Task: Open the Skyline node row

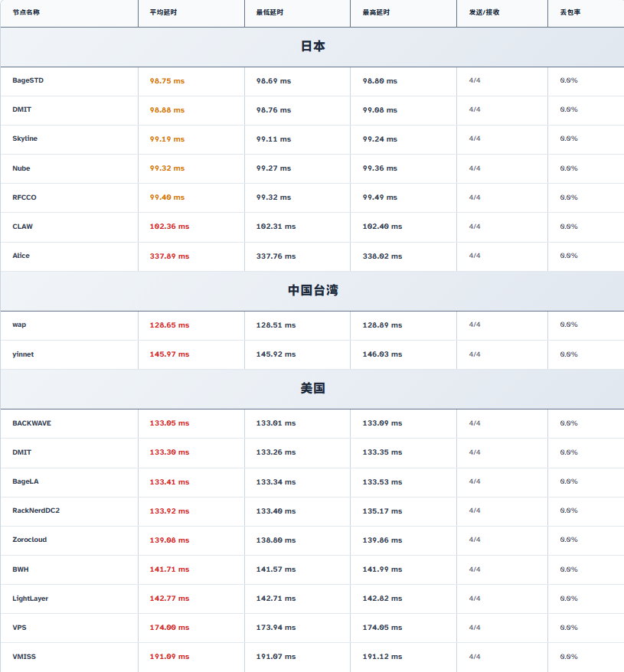Action: click(25, 139)
